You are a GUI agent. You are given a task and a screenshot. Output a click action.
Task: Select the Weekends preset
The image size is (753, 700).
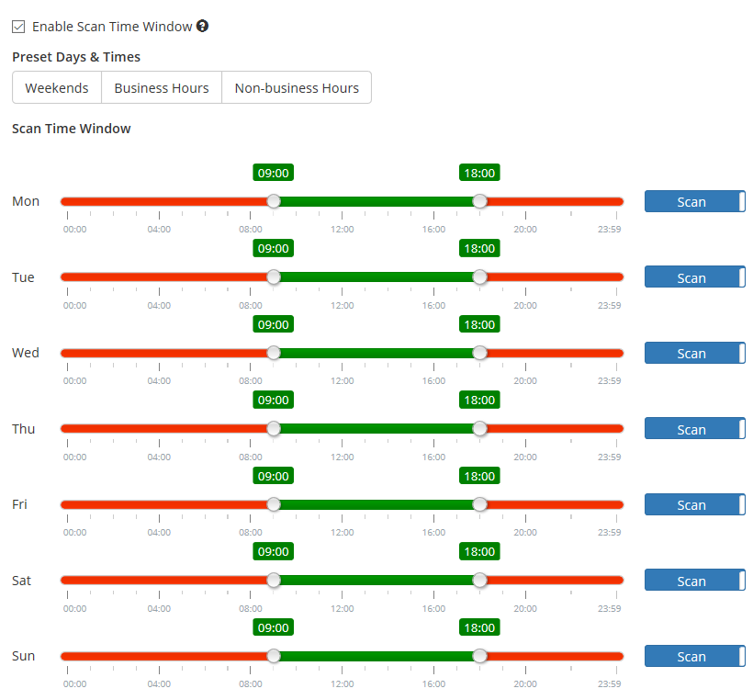pos(57,88)
